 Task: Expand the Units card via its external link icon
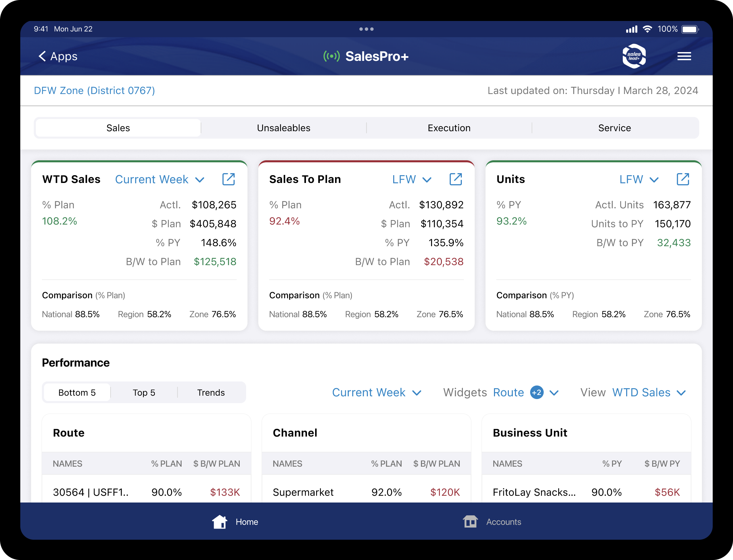click(683, 179)
